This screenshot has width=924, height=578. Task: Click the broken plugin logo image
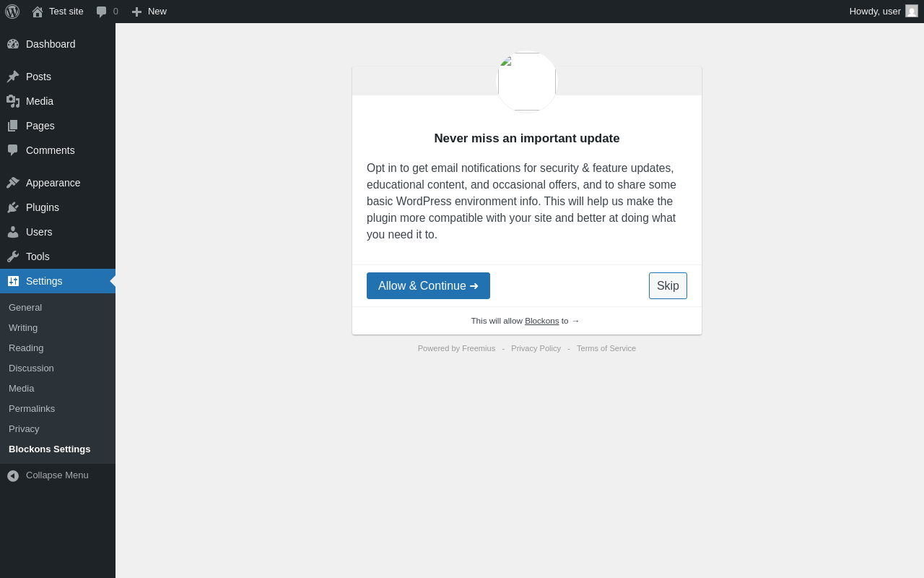(x=527, y=82)
